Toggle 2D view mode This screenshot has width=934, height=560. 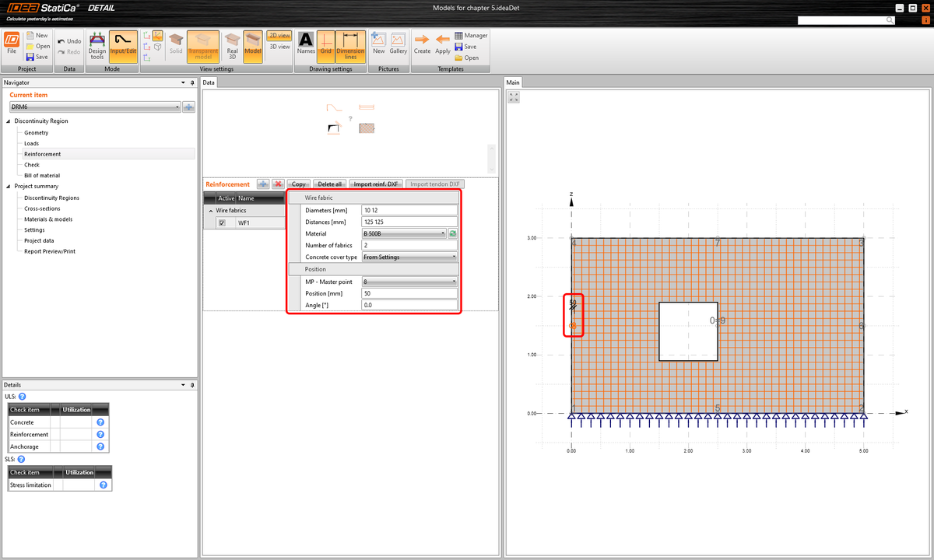(279, 35)
